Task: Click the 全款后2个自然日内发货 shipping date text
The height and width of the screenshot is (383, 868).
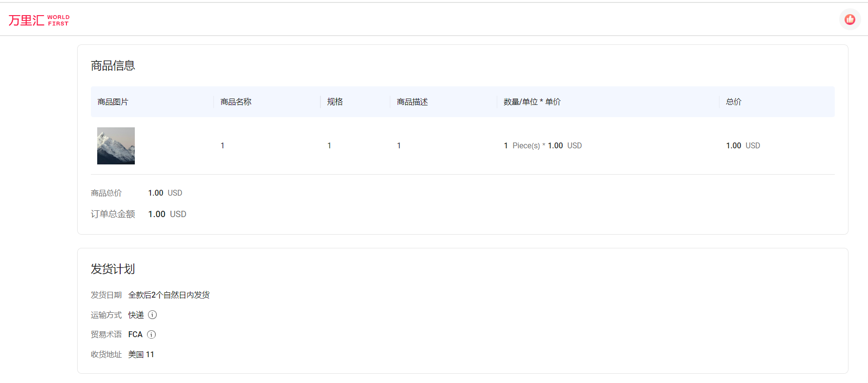Action: (169, 295)
